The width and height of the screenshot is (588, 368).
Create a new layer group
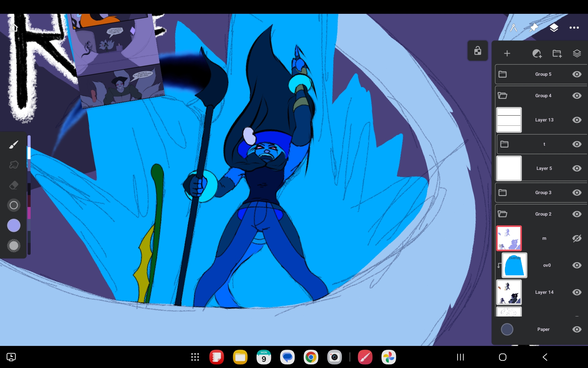coord(557,53)
